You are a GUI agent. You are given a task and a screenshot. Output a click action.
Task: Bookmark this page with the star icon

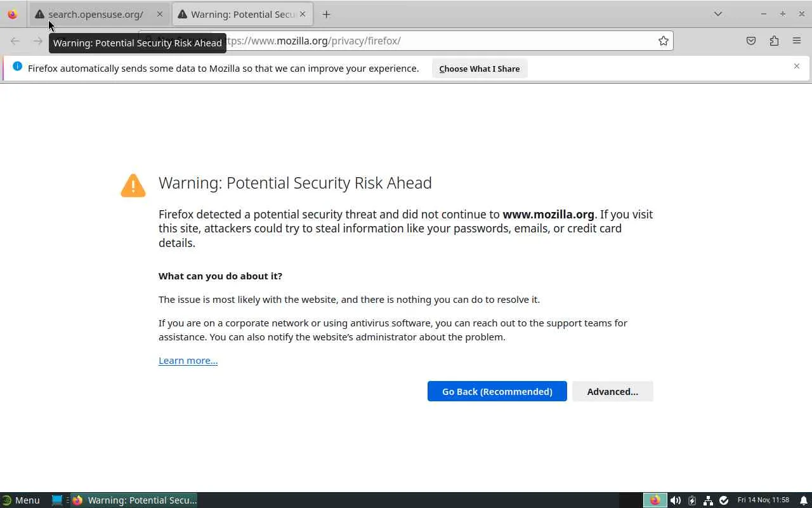click(x=664, y=41)
